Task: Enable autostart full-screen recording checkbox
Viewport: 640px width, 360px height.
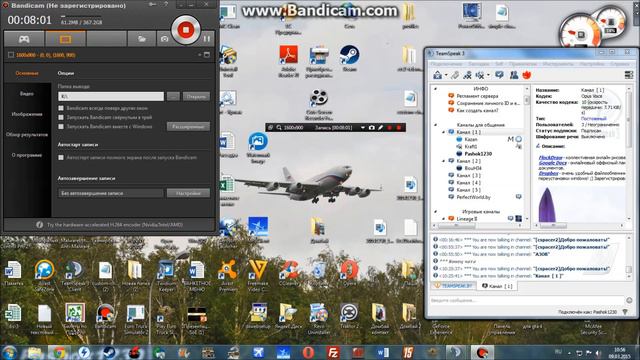Action: (61, 157)
